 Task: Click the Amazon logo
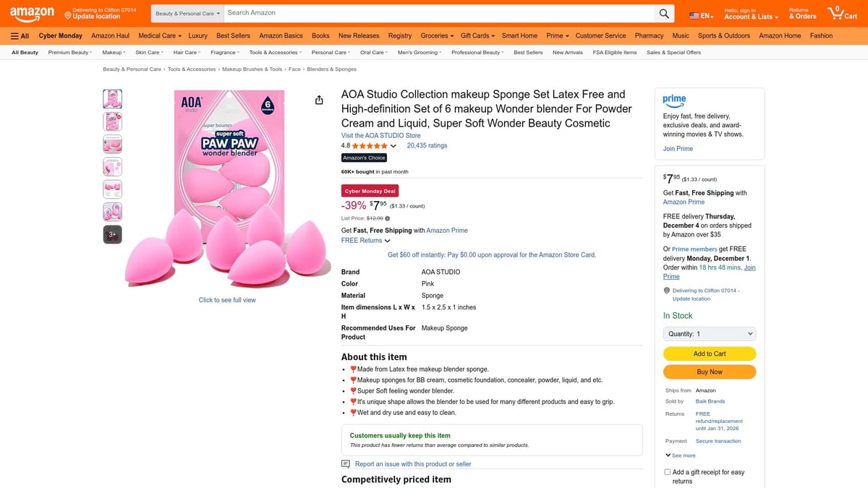[31, 13]
